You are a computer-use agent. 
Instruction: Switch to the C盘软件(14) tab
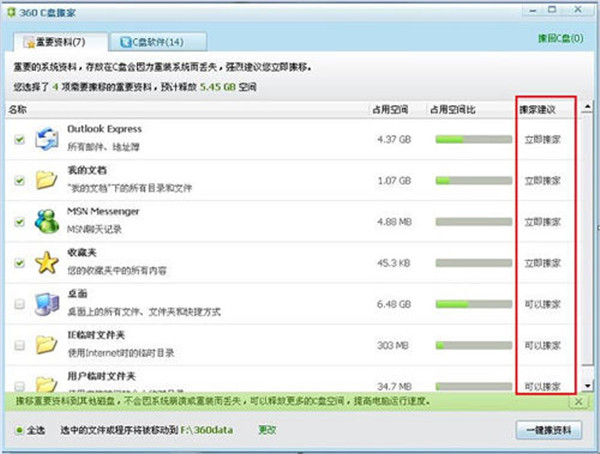pyautogui.click(x=160, y=42)
